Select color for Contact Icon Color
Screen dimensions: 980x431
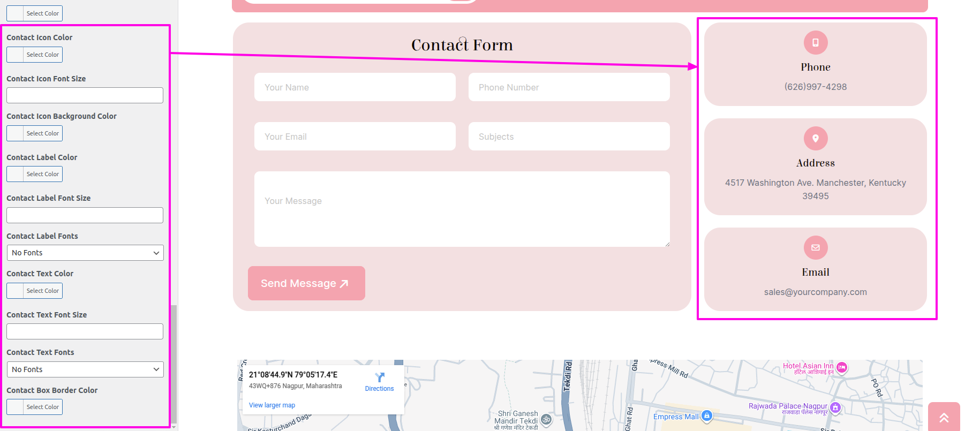[35, 55]
